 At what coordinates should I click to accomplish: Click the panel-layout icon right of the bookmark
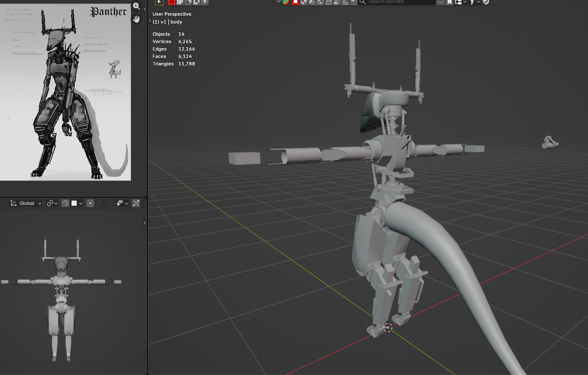(x=459, y=2)
